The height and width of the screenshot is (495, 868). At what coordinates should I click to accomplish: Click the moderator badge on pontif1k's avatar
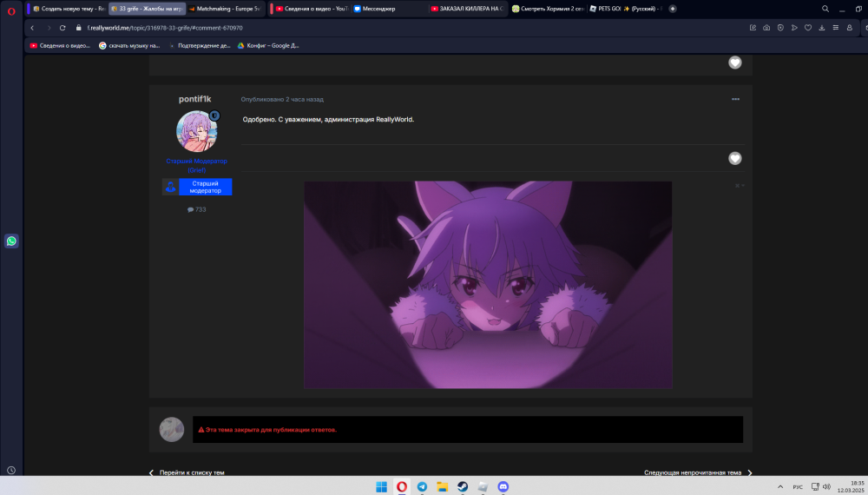click(x=214, y=115)
